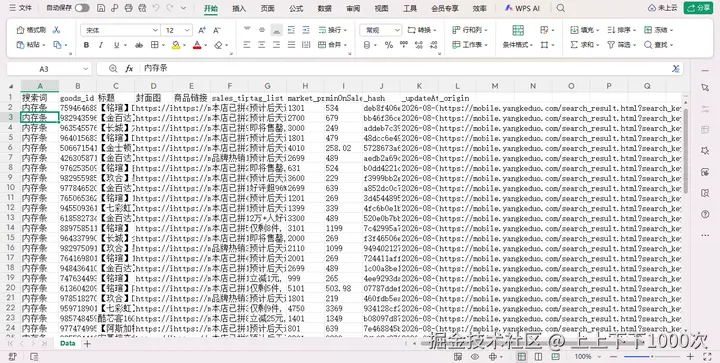The image size is (720, 363).
Task: Click the Redo arrow
Action: point(170,8)
